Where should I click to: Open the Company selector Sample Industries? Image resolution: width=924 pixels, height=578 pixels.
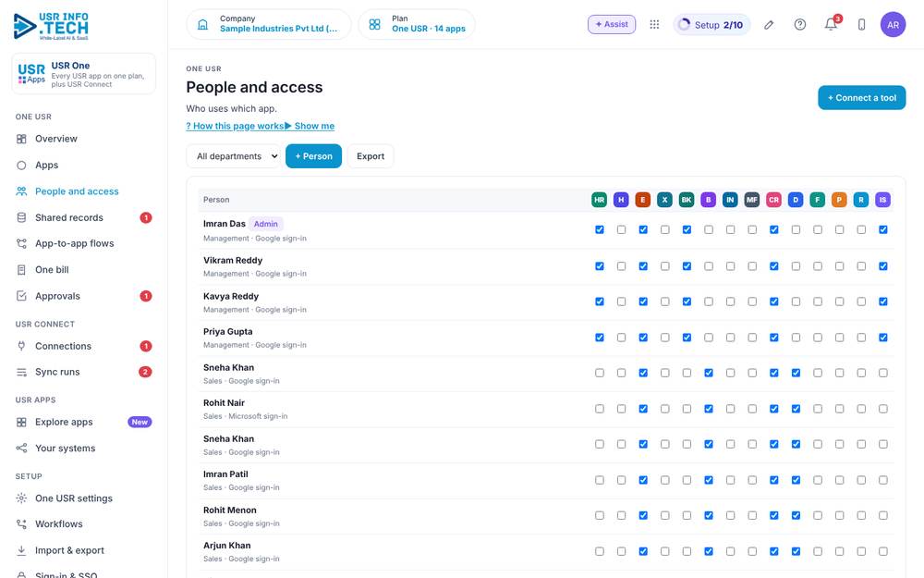(x=269, y=25)
